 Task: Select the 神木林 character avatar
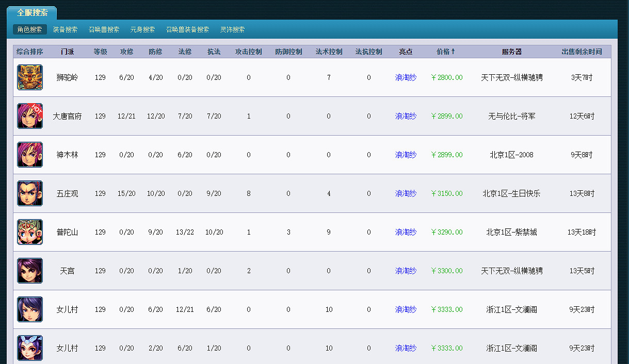pyautogui.click(x=30, y=155)
